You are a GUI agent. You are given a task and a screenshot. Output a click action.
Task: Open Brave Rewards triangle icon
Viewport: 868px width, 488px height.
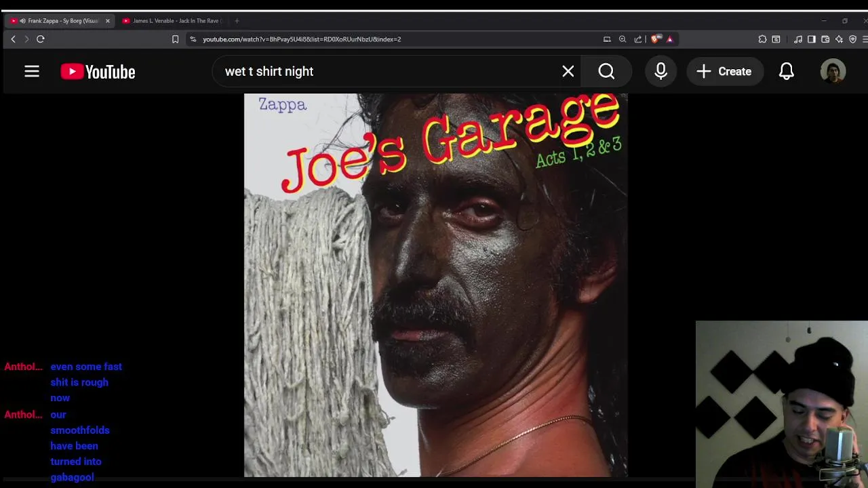pyautogui.click(x=669, y=39)
